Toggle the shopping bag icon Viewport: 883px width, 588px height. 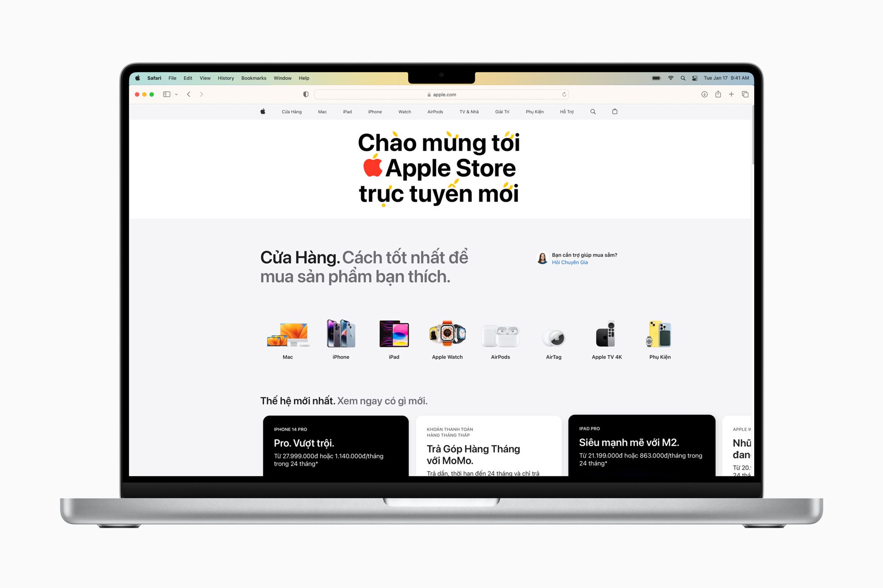pyautogui.click(x=614, y=112)
